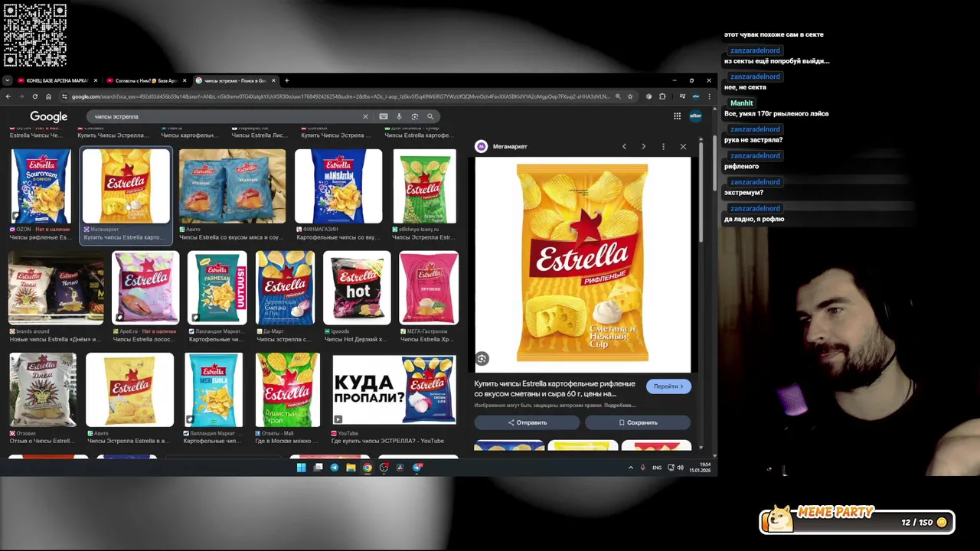The height and width of the screenshot is (551, 980).
Task: Open black Estrella 'hot' bag thumbnail
Action: click(357, 288)
